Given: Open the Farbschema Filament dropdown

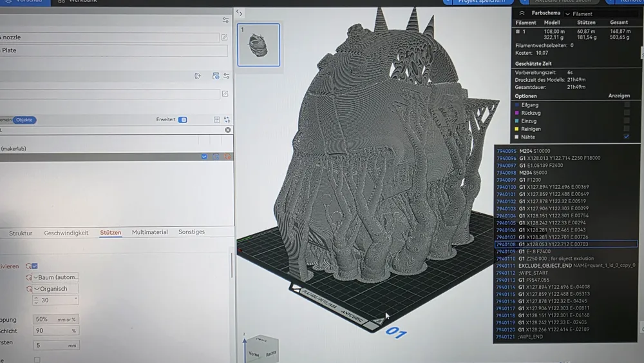Looking at the screenshot, I should (603, 14).
